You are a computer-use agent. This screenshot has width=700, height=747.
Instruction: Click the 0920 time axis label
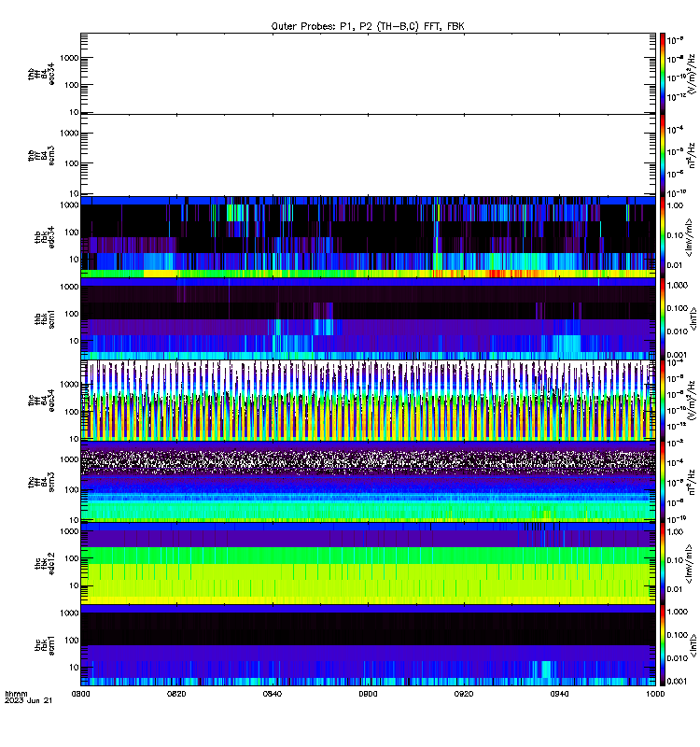(464, 694)
